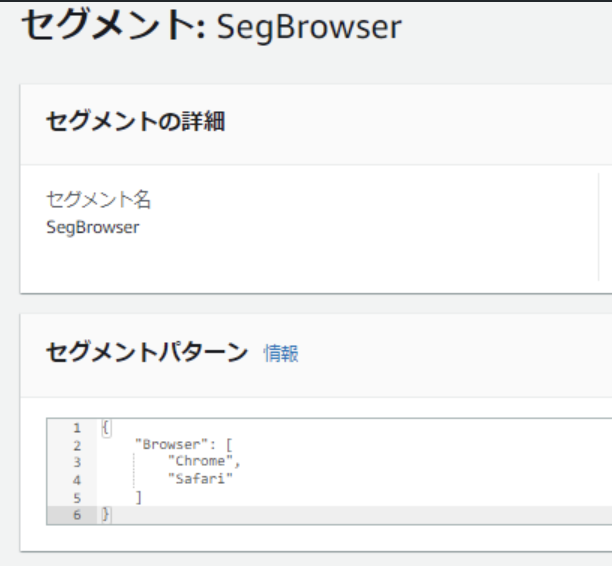Click line number 3 in the editor gutter
This screenshot has width=612, height=566.
[x=76, y=461]
